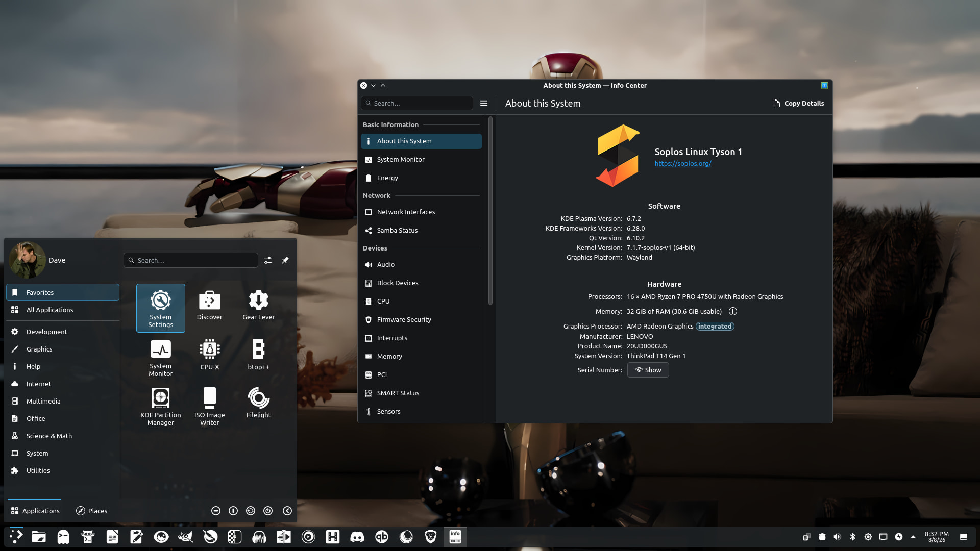Open Samba Status page
The width and height of the screenshot is (980, 551).
point(421,230)
